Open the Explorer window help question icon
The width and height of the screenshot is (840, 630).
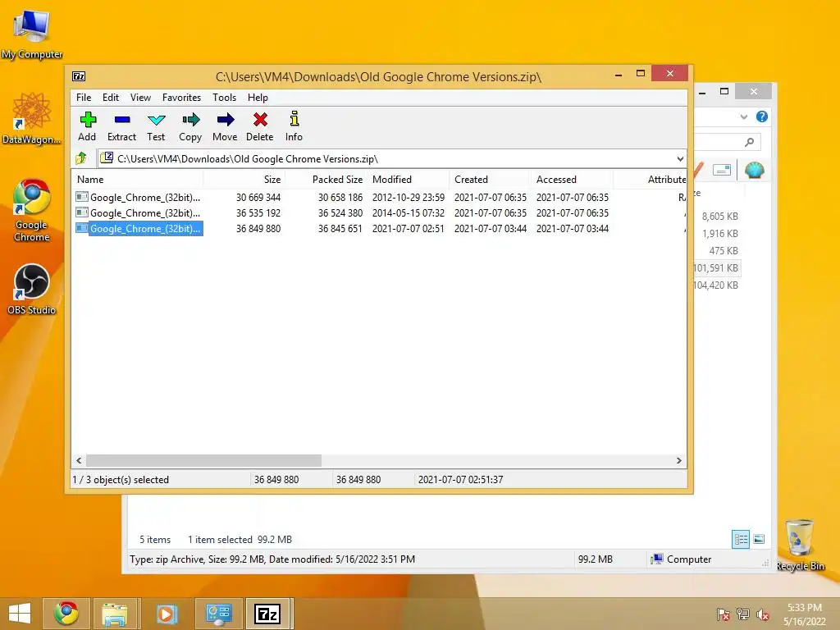point(762,116)
